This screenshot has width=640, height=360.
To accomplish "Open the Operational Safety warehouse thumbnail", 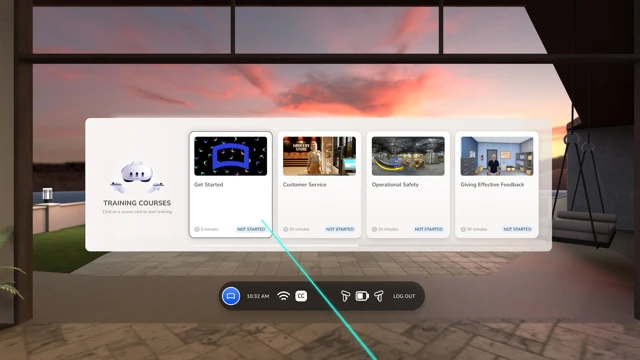I will pos(408,156).
